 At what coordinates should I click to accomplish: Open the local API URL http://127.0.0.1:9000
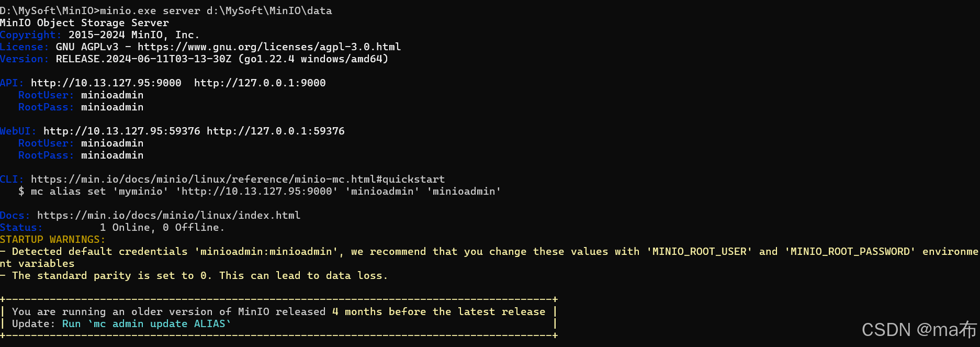tap(260, 83)
